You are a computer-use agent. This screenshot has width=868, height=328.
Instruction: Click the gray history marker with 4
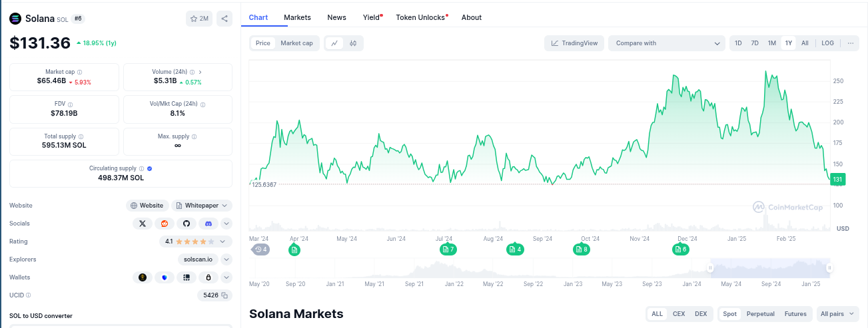click(x=261, y=249)
